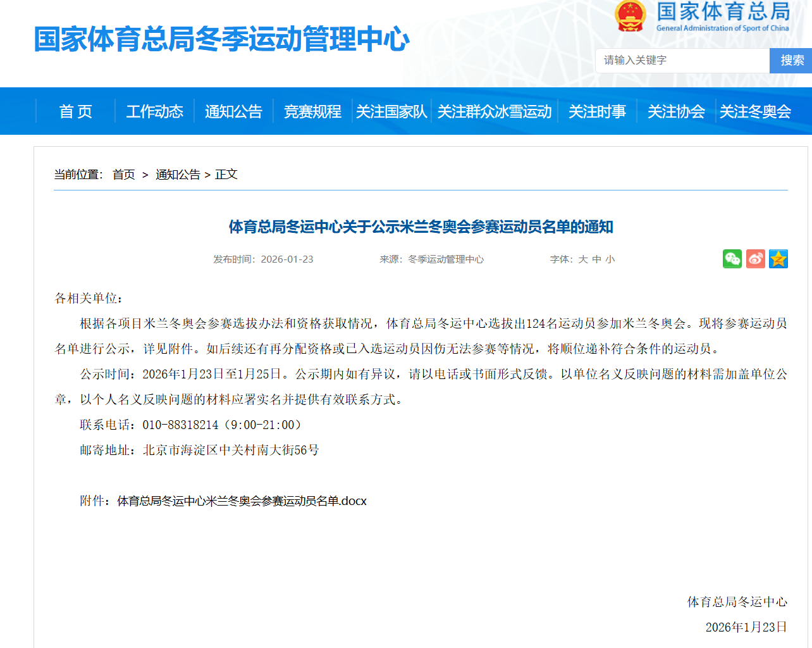The image size is (812, 648).
Task: Select large font size 大
Action: (x=582, y=259)
